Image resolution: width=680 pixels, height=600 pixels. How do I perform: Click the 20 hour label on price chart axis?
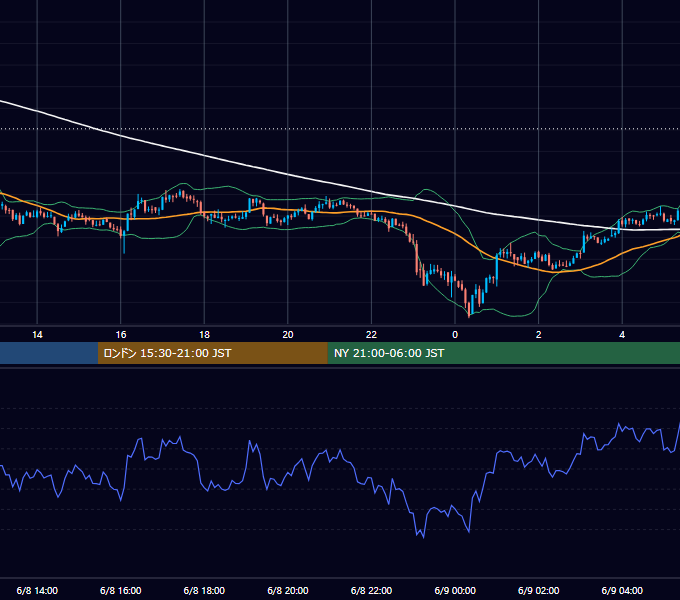[x=288, y=335]
